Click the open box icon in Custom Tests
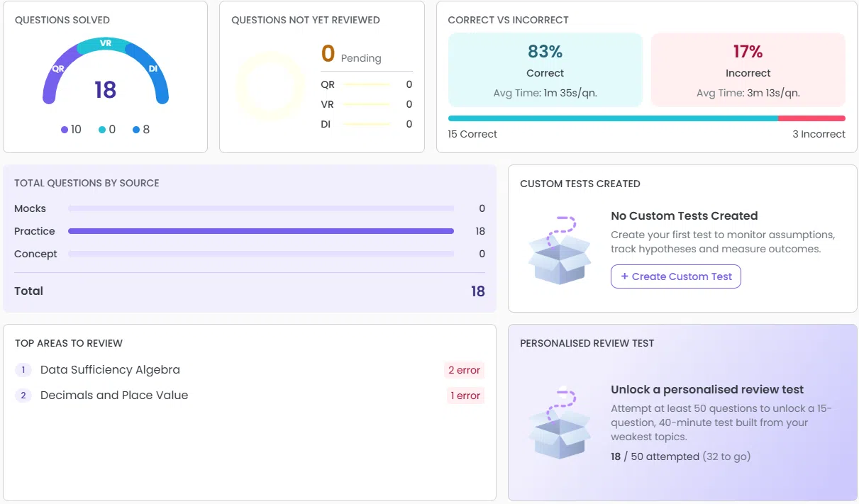The width and height of the screenshot is (859, 504). [560, 250]
